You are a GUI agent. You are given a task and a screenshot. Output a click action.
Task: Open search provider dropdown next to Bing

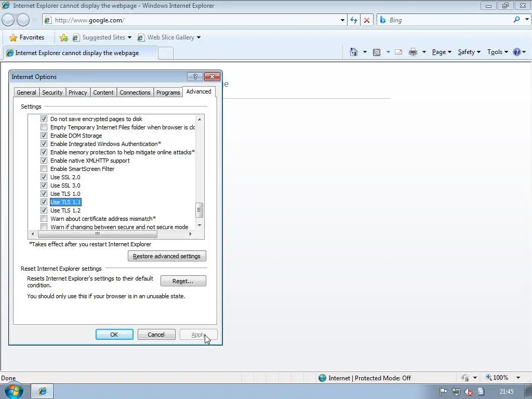click(x=527, y=20)
